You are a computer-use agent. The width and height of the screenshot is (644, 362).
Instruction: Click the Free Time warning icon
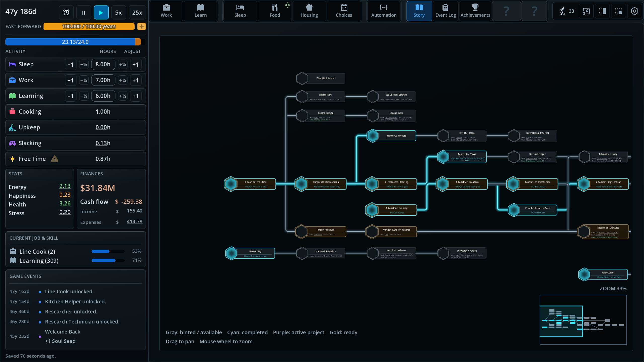(55, 159)
